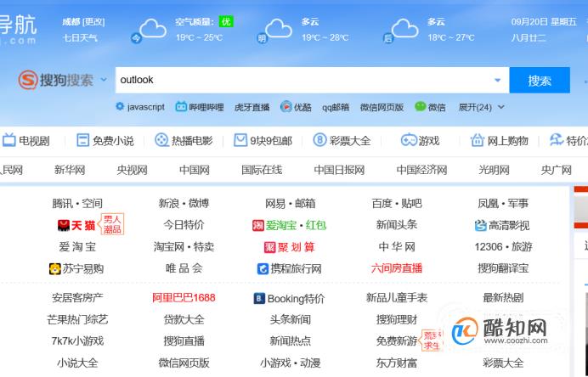Open the 哔哩哔哩 shortcut icon
The width and height of the screenshot is (588, 377).
point(181,107)
